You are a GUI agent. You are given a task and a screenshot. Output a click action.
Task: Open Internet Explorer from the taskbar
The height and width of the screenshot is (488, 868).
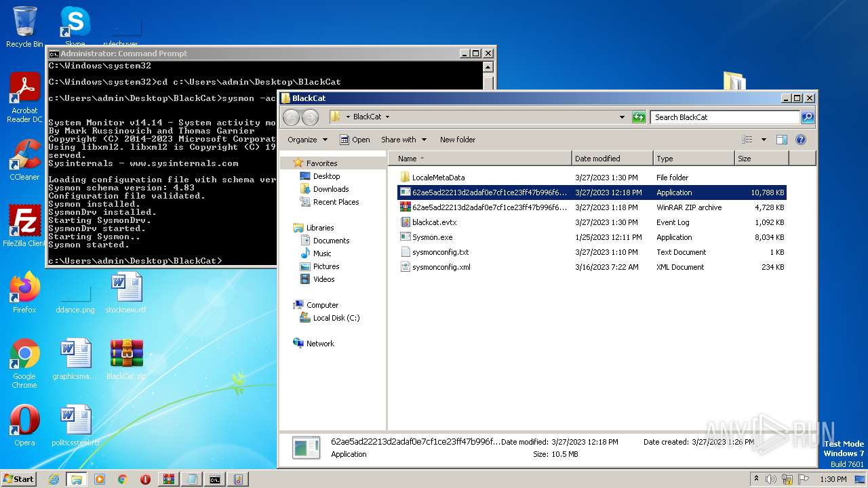[54, 479]
